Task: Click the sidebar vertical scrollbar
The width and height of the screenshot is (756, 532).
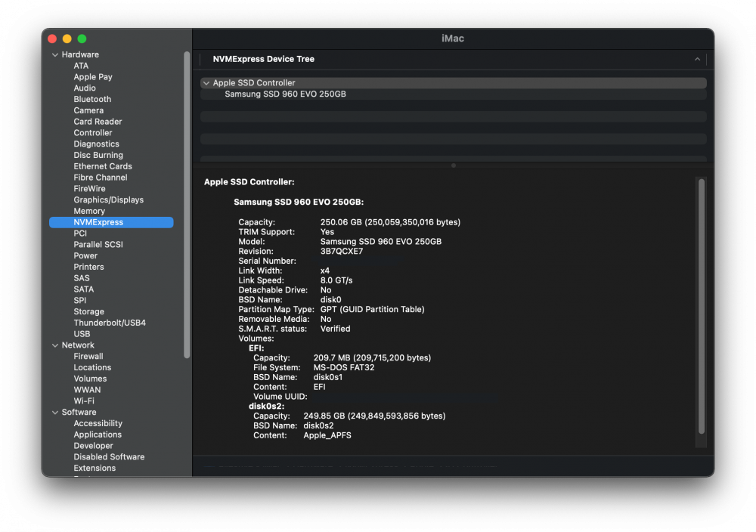Action: [187, 205]
